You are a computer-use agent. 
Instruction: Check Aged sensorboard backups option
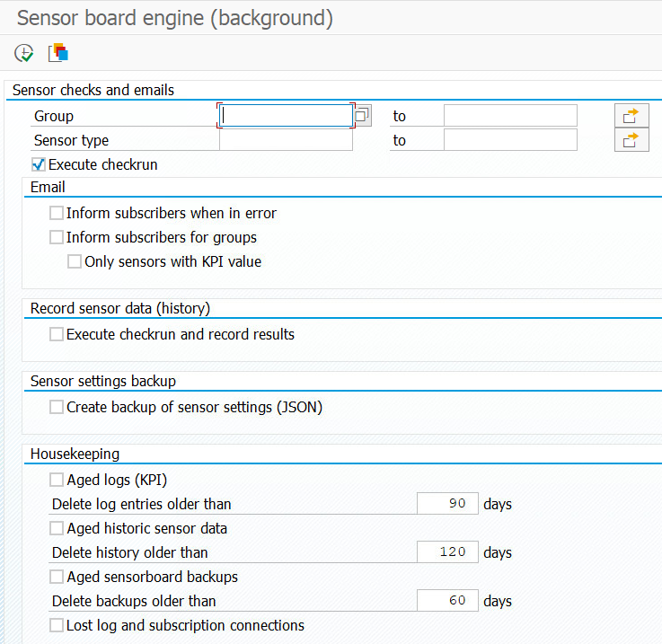pyautogui.click(x=57, y=577)
